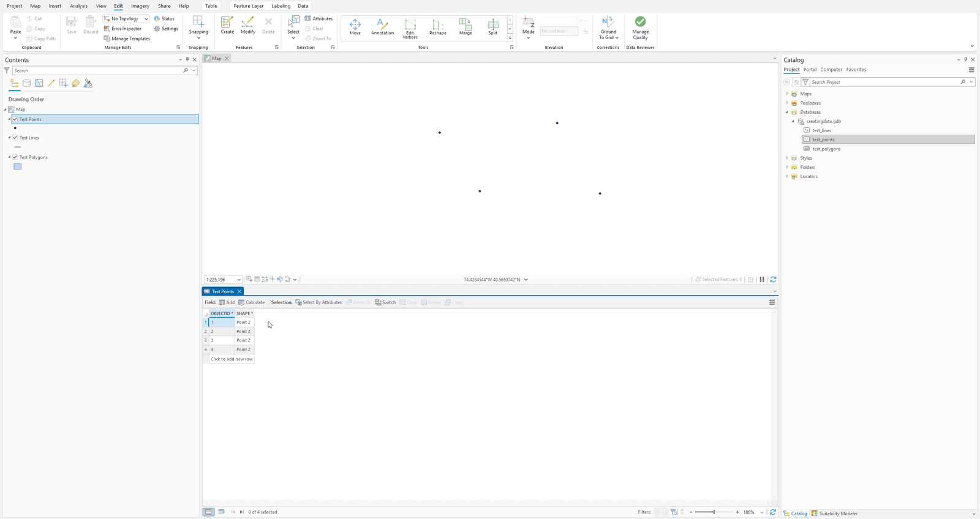Viewport: 980px width, 519px height.
Task: Expand the Maps node in Catalog
Action: (x=787, y=94)
